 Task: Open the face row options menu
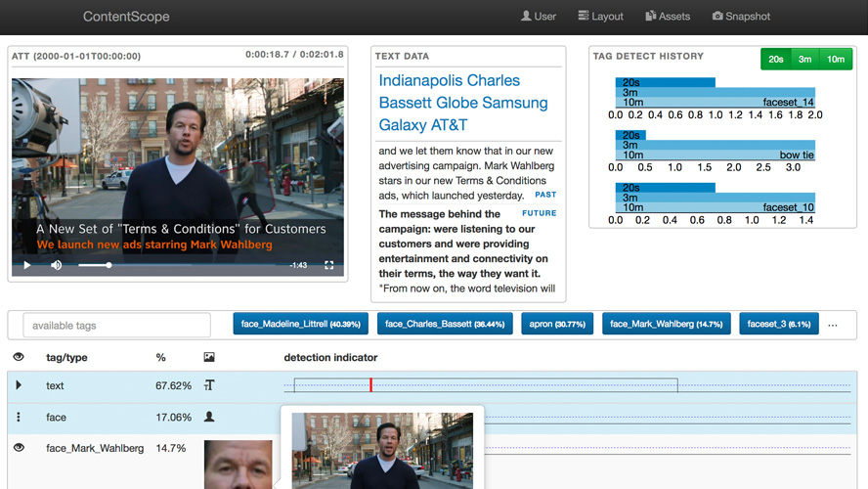(x=19, y=418)
